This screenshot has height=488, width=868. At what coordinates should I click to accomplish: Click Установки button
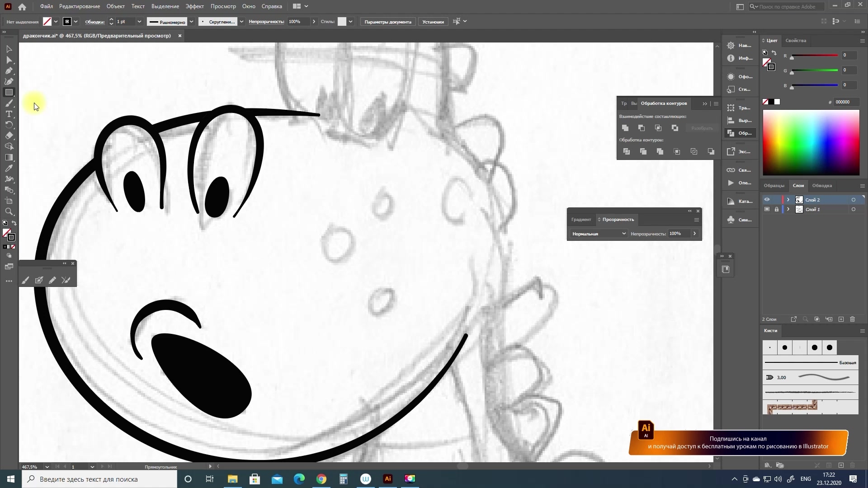(433, 22)
